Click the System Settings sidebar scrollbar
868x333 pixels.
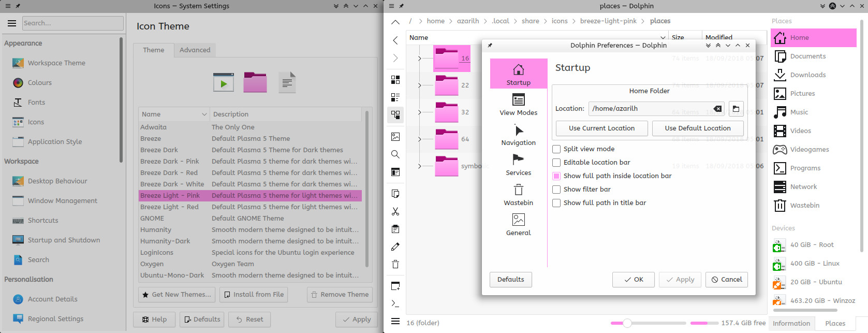[121, 99]
